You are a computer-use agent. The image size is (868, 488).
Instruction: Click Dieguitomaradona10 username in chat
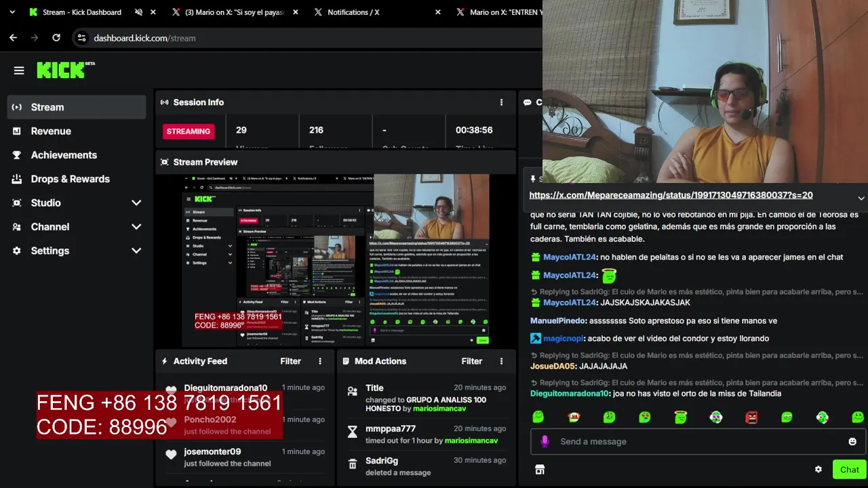point(570,393)
